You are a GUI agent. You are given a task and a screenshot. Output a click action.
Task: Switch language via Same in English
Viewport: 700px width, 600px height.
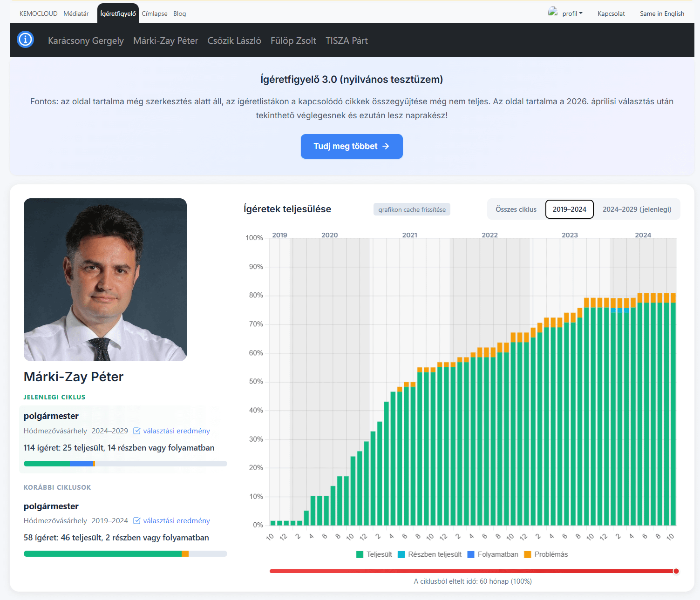662,13
